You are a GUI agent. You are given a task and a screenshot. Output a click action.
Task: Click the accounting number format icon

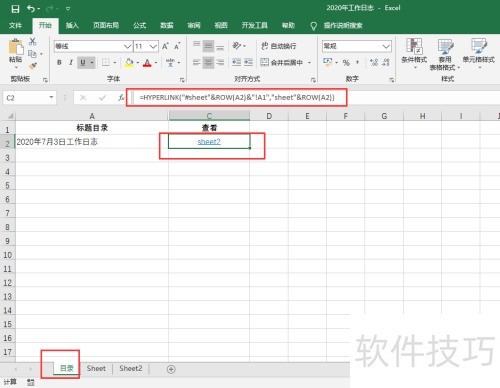(x=328, y=62)
